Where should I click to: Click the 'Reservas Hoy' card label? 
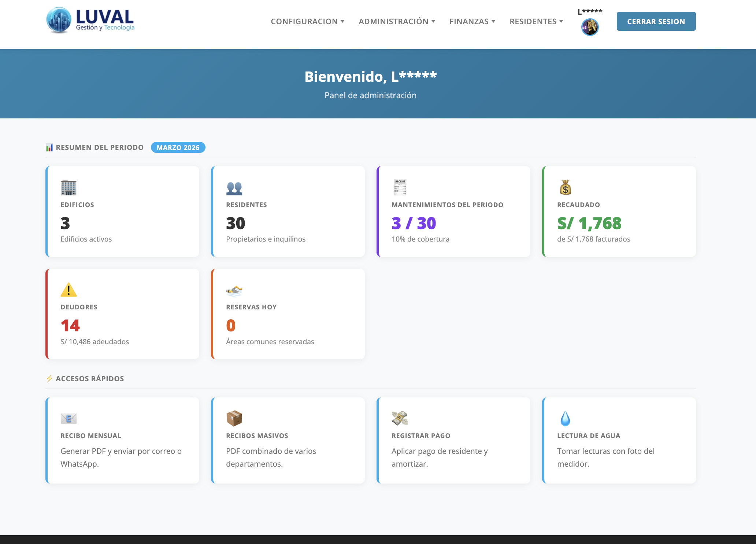point(251,307)
